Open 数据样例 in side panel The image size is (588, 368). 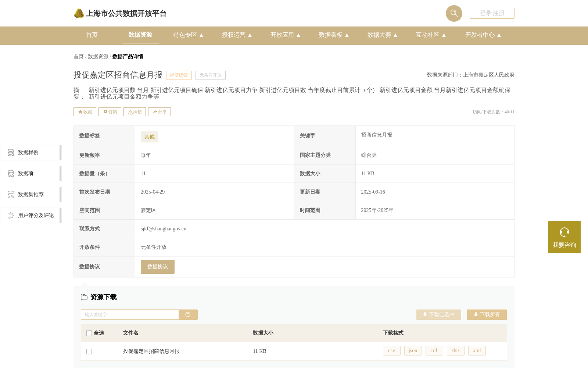click(31, 153)
